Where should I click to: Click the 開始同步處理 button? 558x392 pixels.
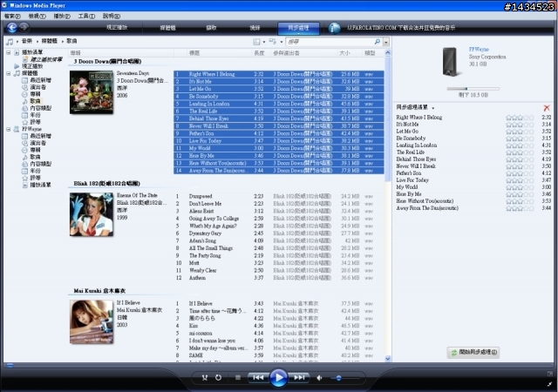[x=473, y=352]
